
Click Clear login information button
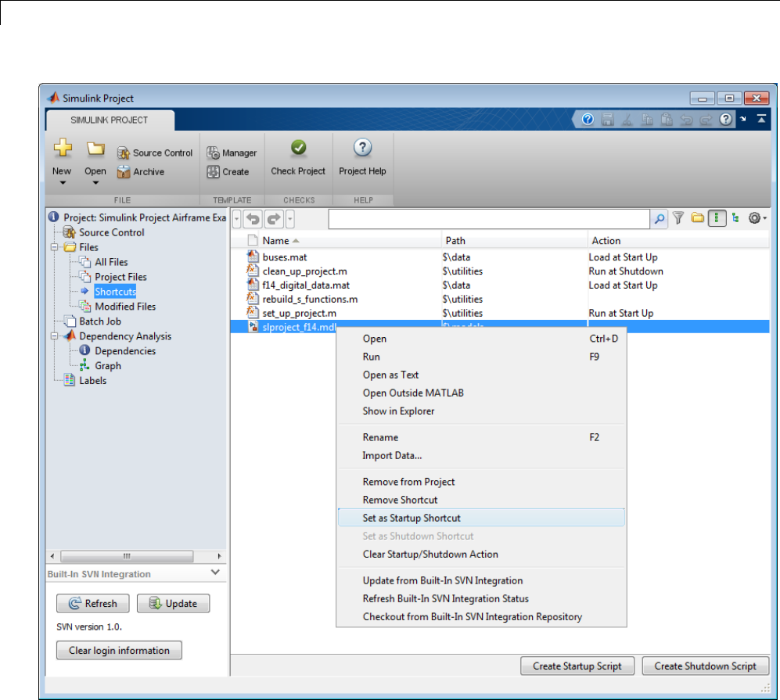tap(119, 650)
